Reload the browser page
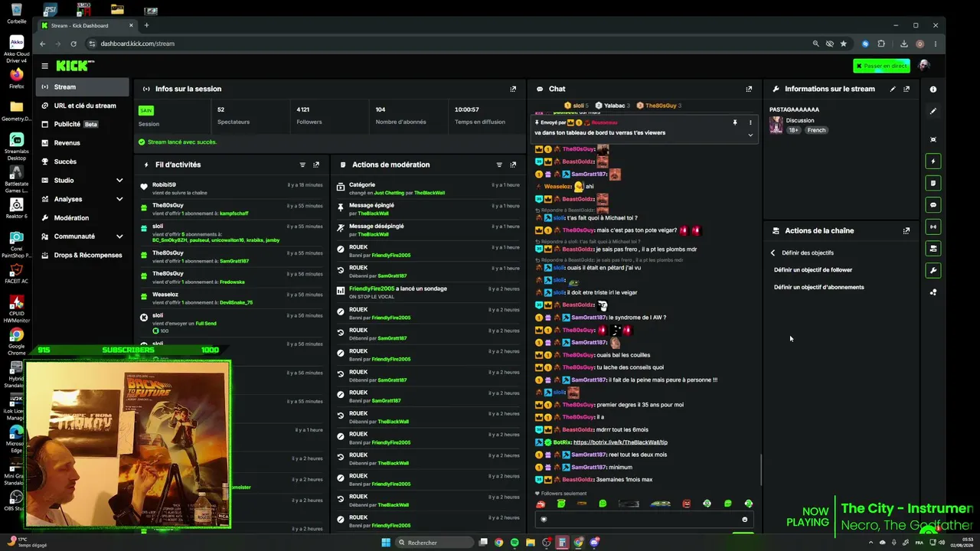980x551 pixels. (73, 44)
